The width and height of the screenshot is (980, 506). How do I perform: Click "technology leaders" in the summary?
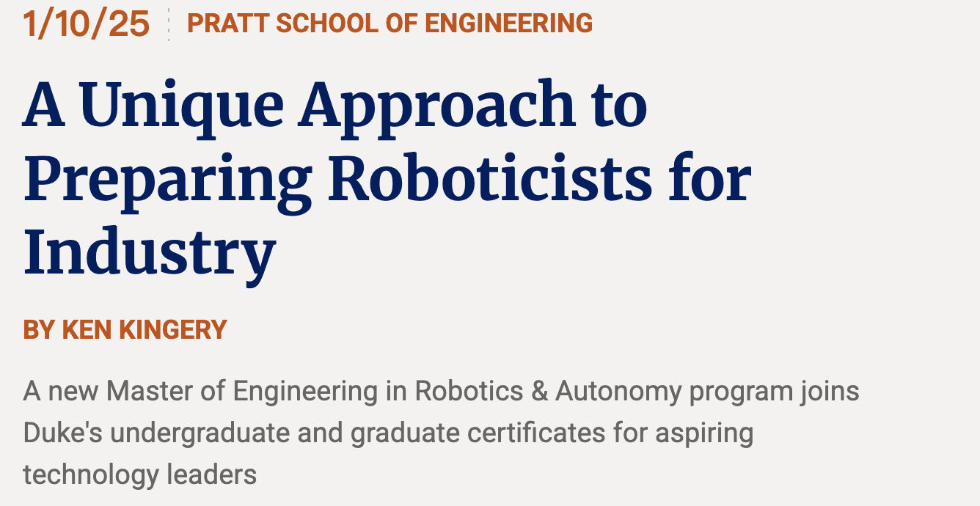(x=140, y=475)
